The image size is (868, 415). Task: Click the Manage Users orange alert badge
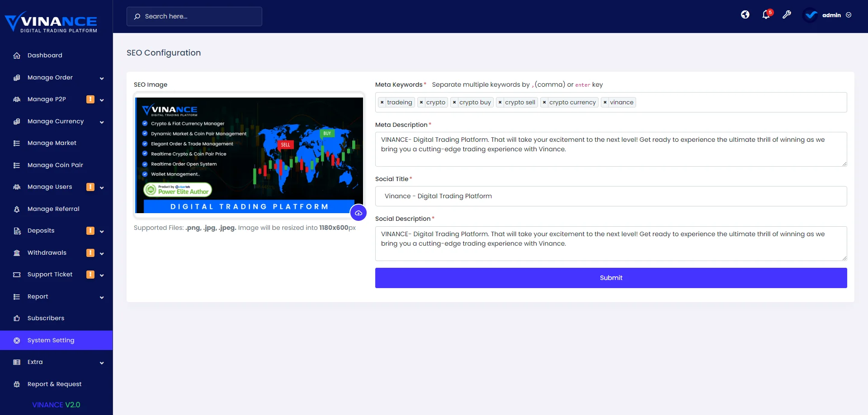click(x=90, y=187)
